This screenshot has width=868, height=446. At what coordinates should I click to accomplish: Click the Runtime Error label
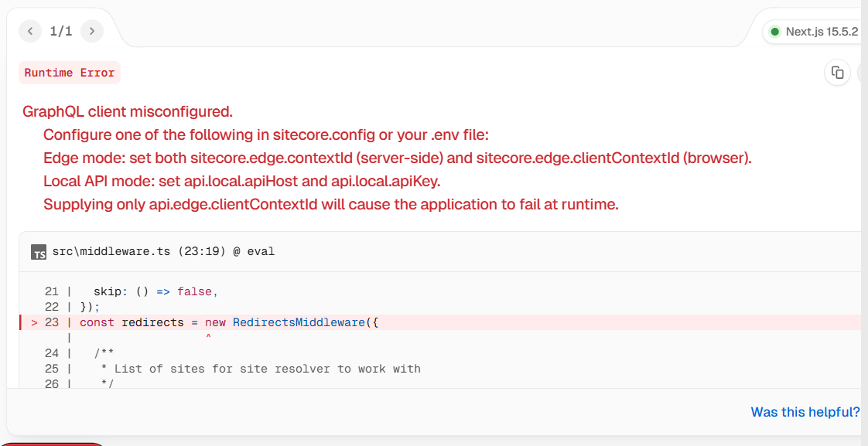[70, 73]
